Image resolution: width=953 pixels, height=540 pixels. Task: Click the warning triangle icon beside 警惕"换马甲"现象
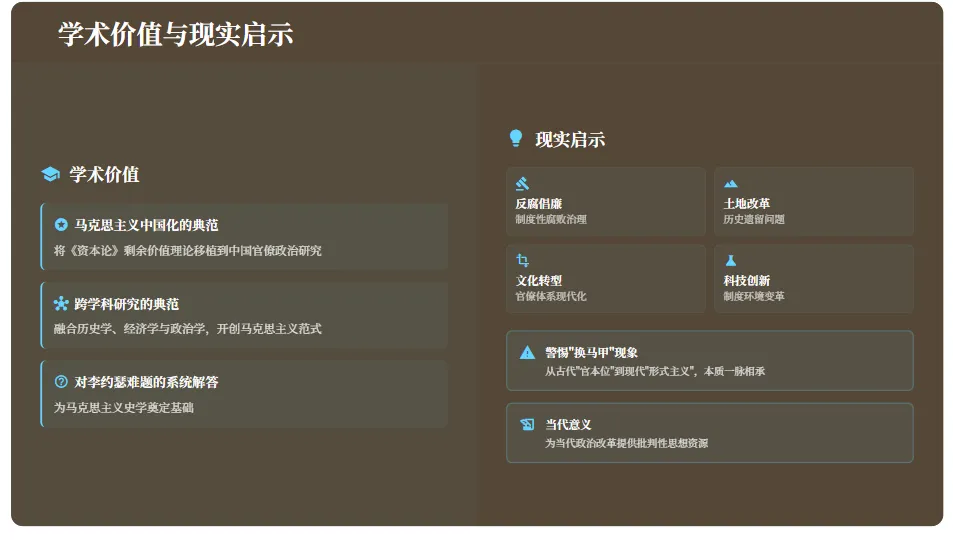coord(527,353)
